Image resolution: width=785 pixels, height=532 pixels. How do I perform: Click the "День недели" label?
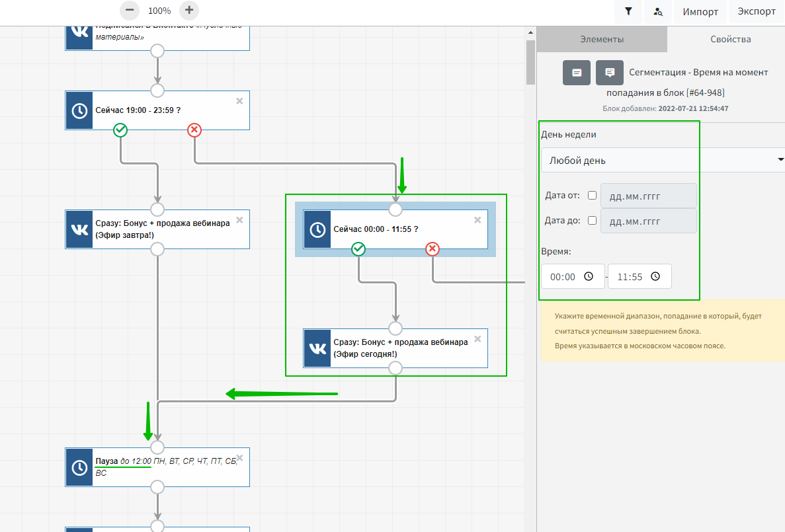569,135
